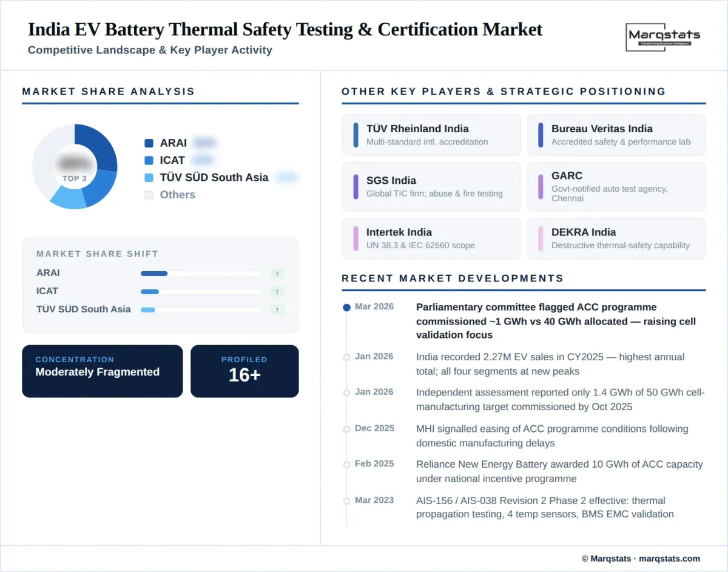Click 'Govt-notified auto test agency, Chennai' text

[610, 193]
